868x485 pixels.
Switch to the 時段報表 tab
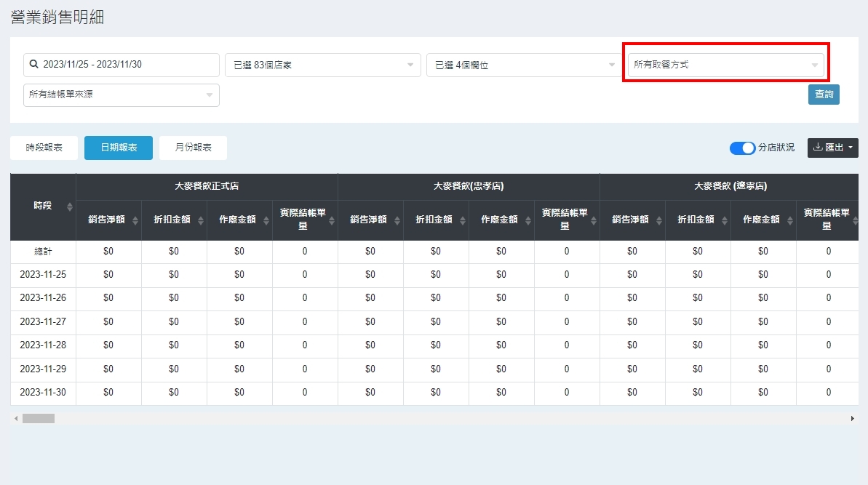[x=44, y=148]
